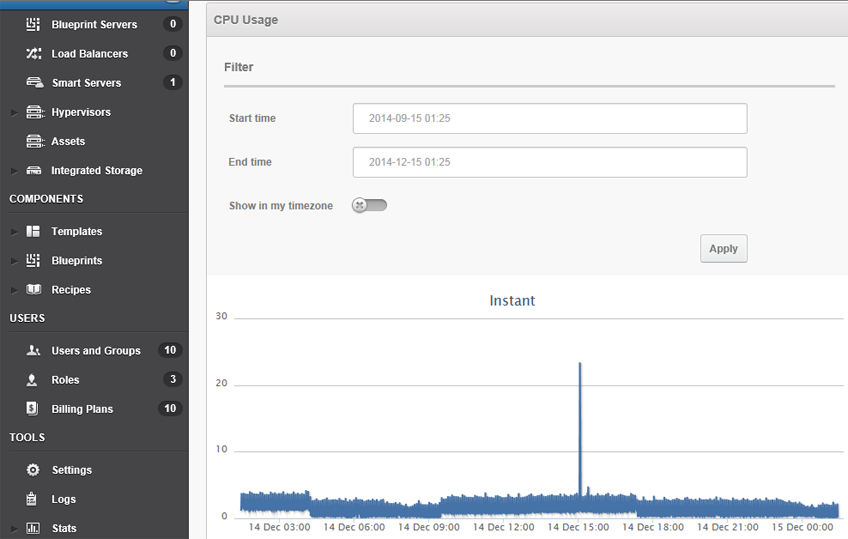Click the Start time input field
Screen dimensions: 848x539
[550, 118]
